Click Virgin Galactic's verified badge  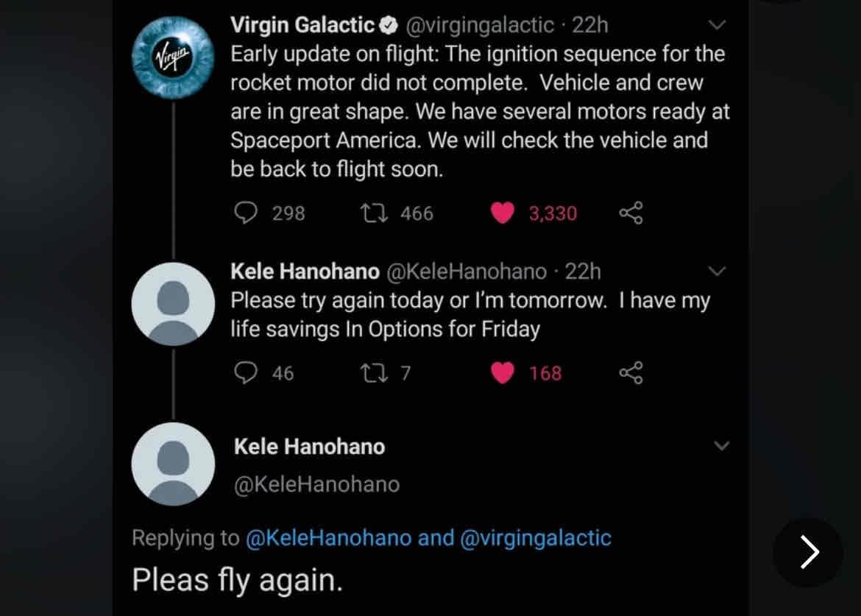[x=388, y=26]
